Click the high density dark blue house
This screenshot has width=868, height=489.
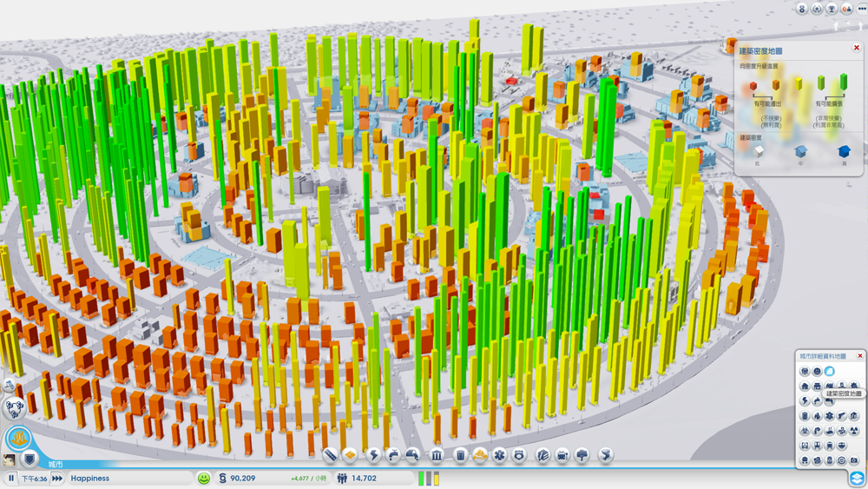845,151
